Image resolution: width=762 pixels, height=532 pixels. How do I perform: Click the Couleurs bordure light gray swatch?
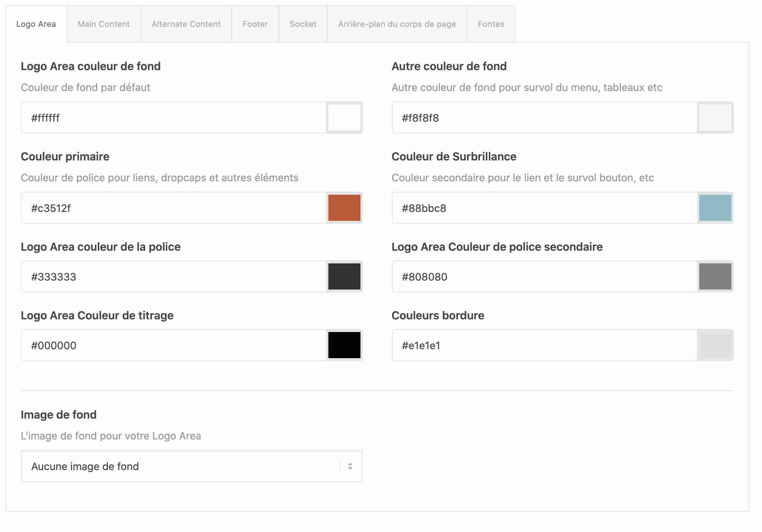(x=715, y=345)
